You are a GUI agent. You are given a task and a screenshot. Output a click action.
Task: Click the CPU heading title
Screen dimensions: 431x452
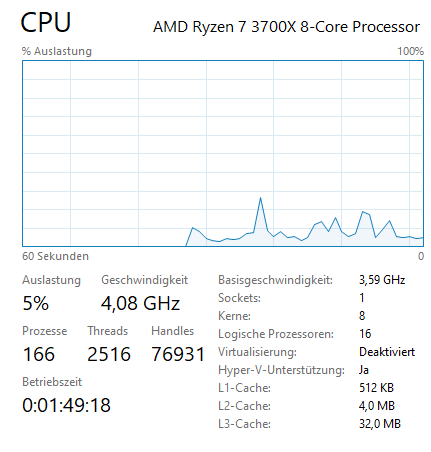(x=46, y=22)
